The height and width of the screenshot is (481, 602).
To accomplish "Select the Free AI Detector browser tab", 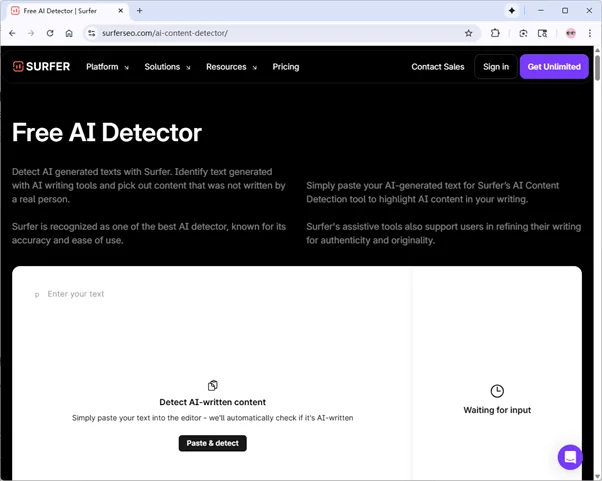I will [x=65, y=11].
